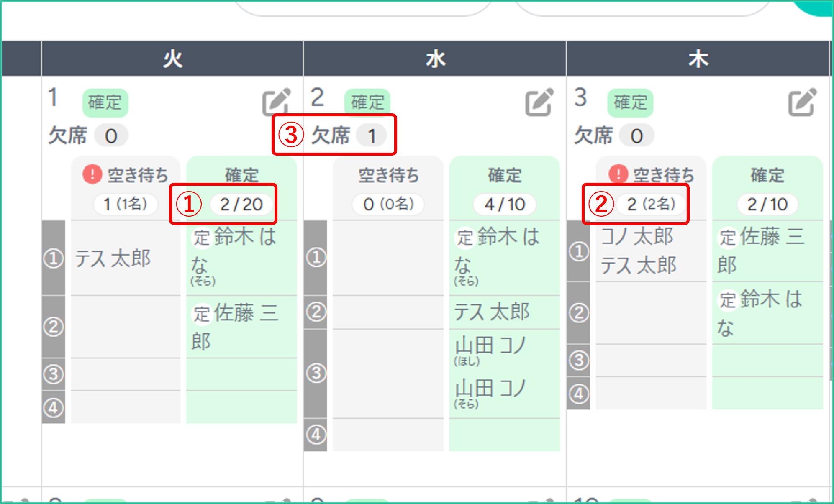Screen dimensions: 834x504
Task: Click edit icon on Tuesday day 1
Action: 276,102
